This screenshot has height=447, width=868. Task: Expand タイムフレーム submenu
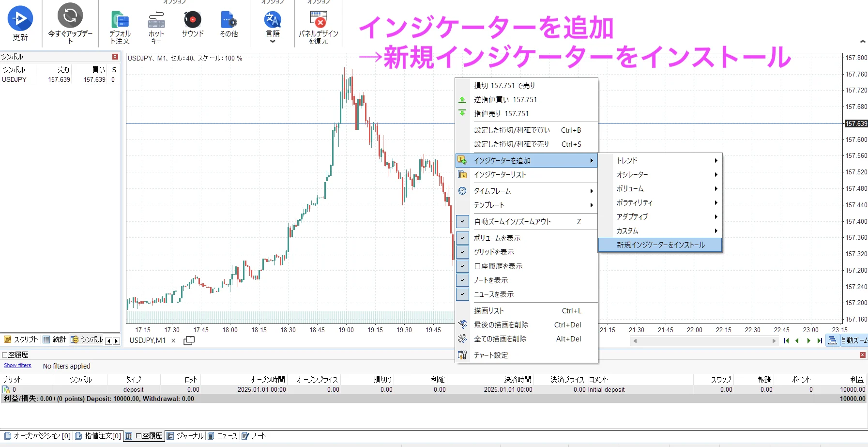click(527, 191)
